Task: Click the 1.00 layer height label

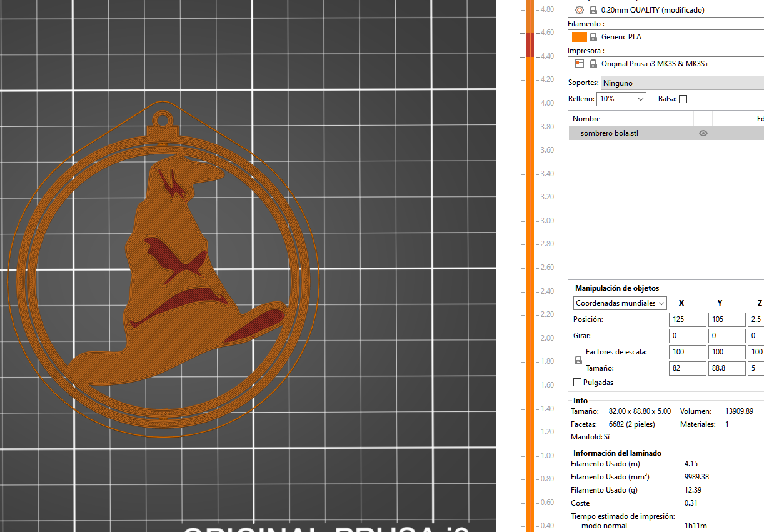Action: 547,456
